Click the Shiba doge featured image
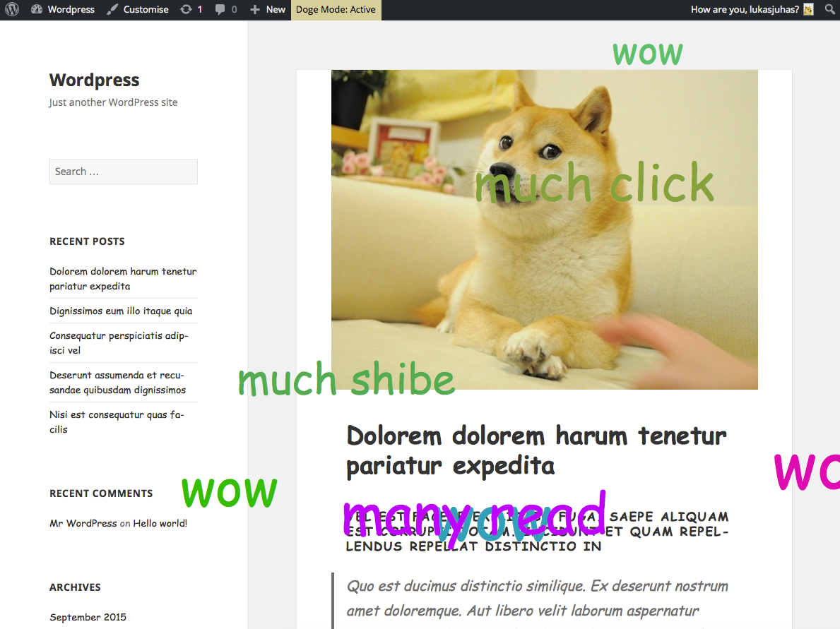The image size is (840, 629). coord(544,229)
